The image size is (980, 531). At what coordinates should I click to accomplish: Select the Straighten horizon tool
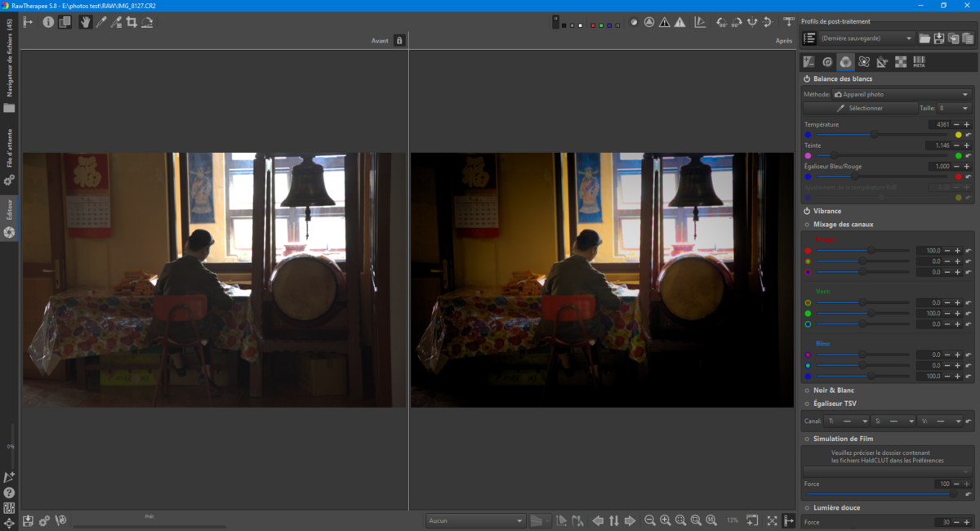tap(147, 22)
